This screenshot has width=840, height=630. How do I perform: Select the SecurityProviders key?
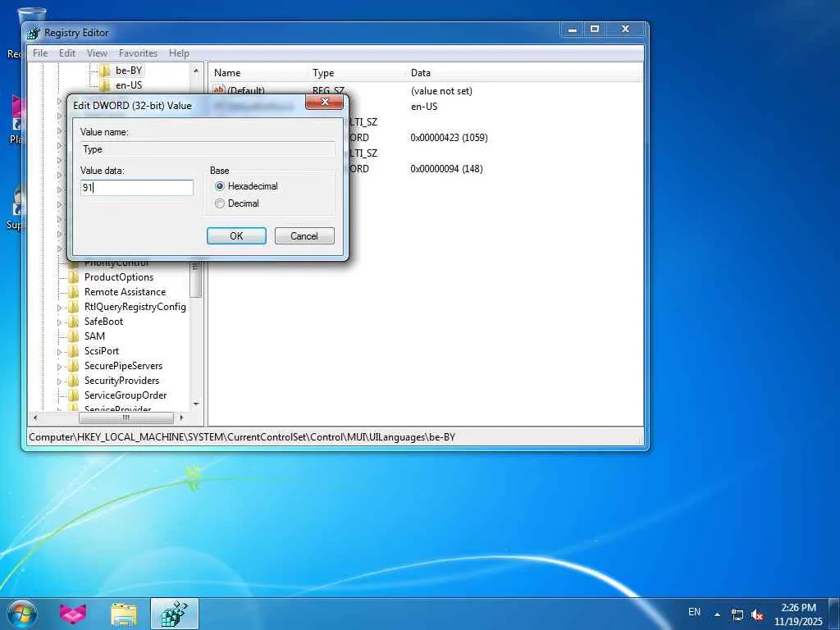tap(121, 381)
